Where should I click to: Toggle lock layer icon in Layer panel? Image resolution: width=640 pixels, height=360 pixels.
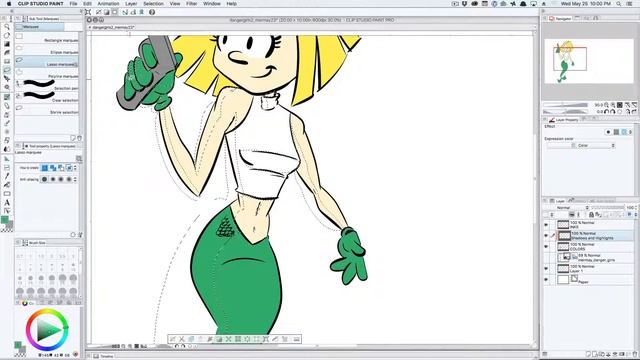(x=591, y=215)
